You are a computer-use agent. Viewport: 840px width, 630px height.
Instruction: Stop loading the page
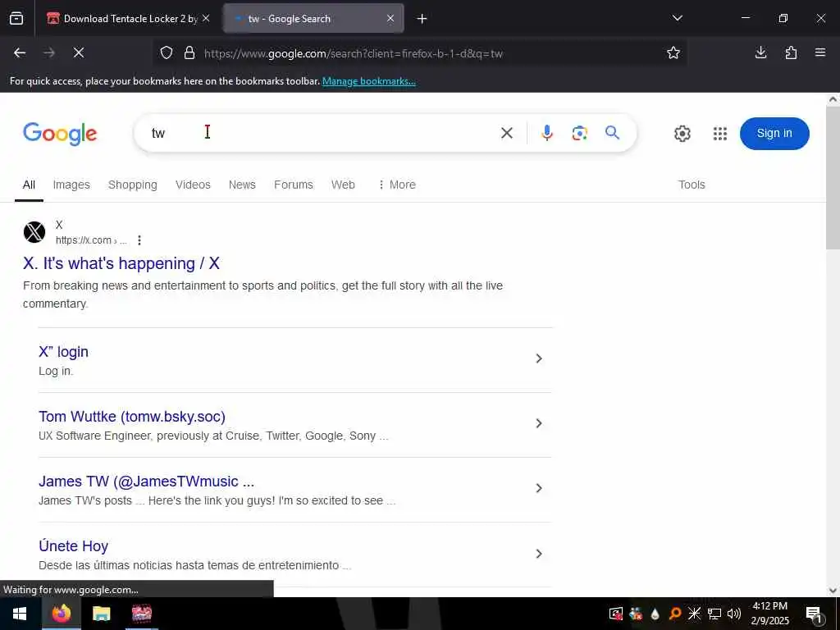[79, 52]
